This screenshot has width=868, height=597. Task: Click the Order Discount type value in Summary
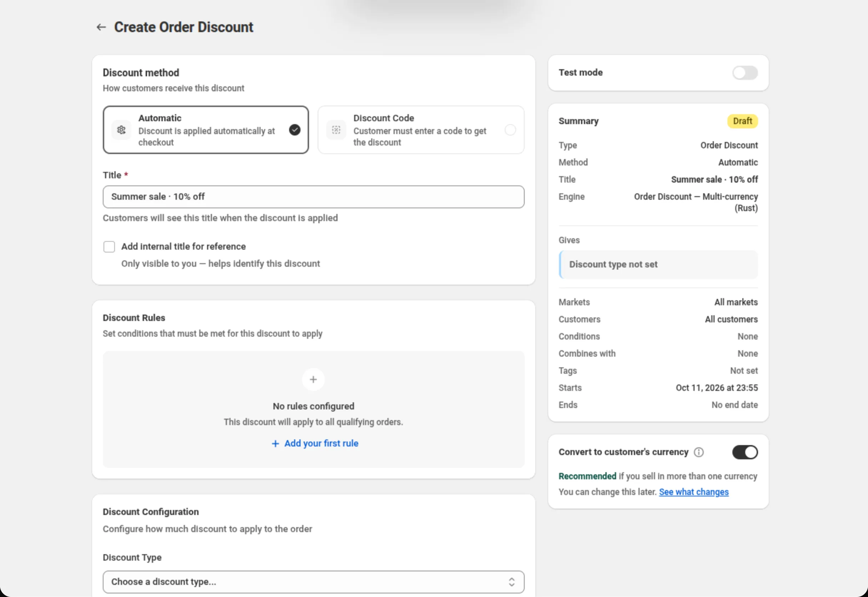tap(729, 145)
